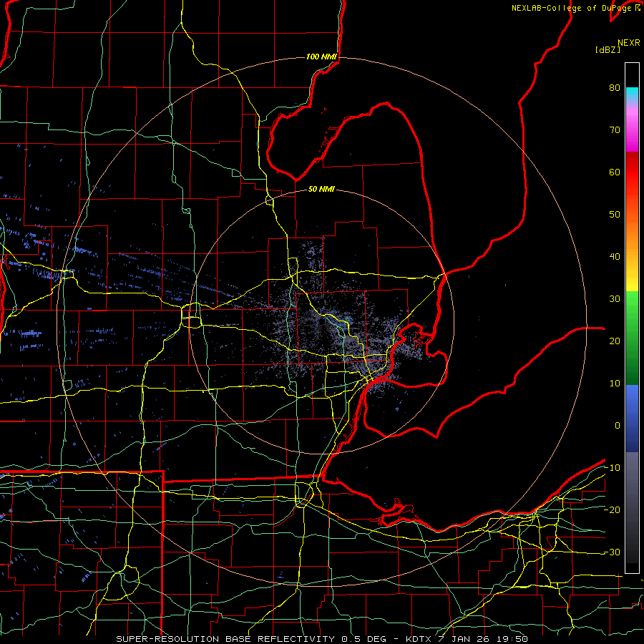Click the NEXLAB-College of DuPage watermark text
This screenshot has height=644, width=644.
[572, 8]
